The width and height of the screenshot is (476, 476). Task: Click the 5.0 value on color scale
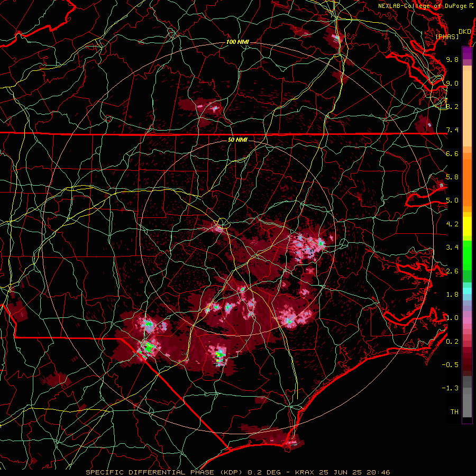pyautogui.click(x=452, y=200)
